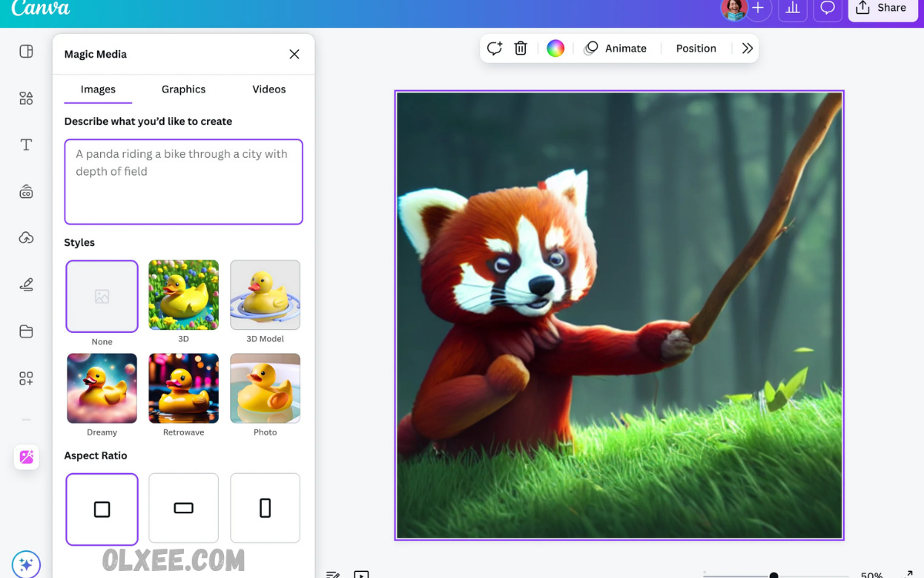Select the red panda image on canvas
Viewport: 924px width, 578px height.
[619, 315]
